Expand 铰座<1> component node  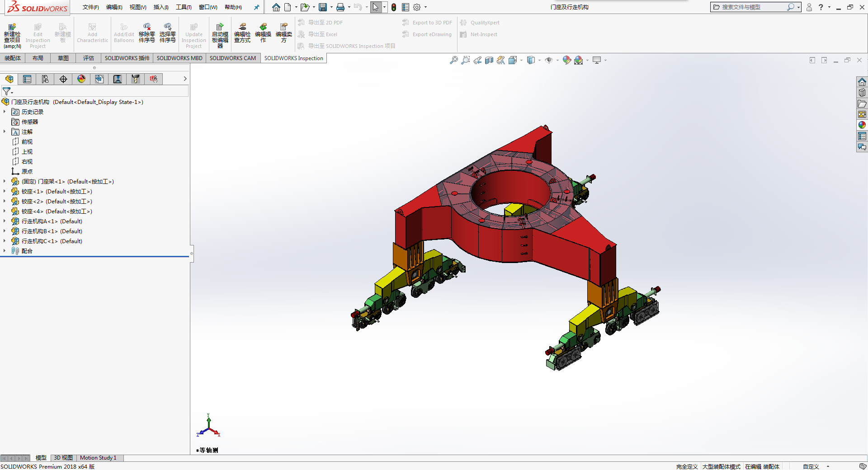(x=5, y=191)
